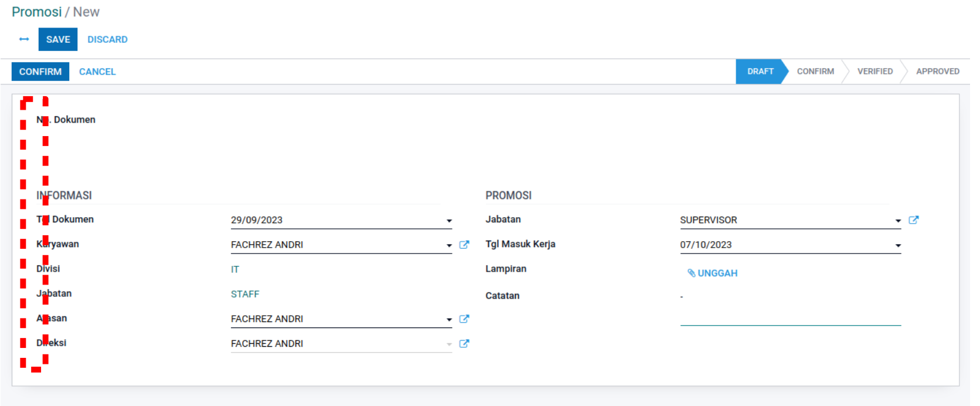The width and height of the screenshot is (980, 406).
Task: Select the VERIFIED status stage
Action: click(874, 72)
